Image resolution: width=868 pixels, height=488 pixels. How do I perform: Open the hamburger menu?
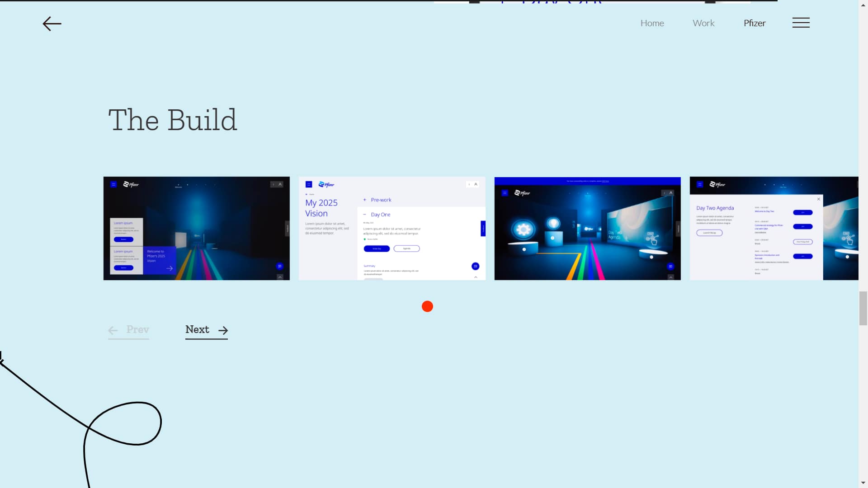click(801, 23)
